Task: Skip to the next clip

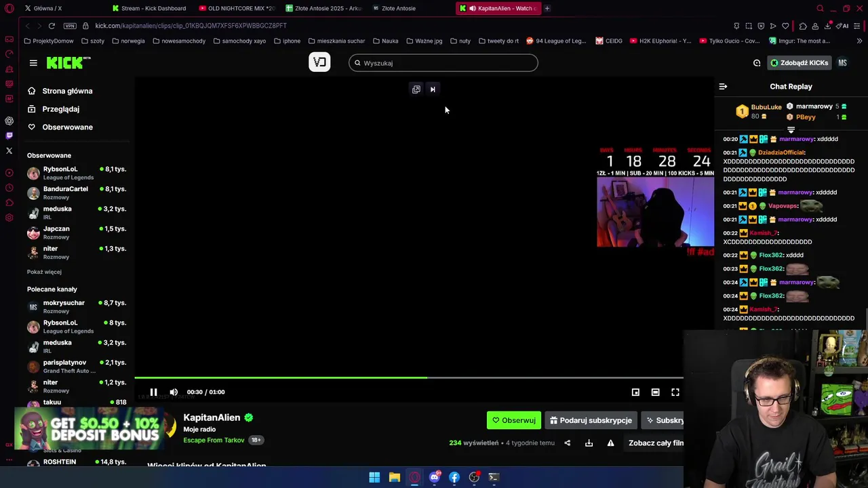Action: click(433, 89)
